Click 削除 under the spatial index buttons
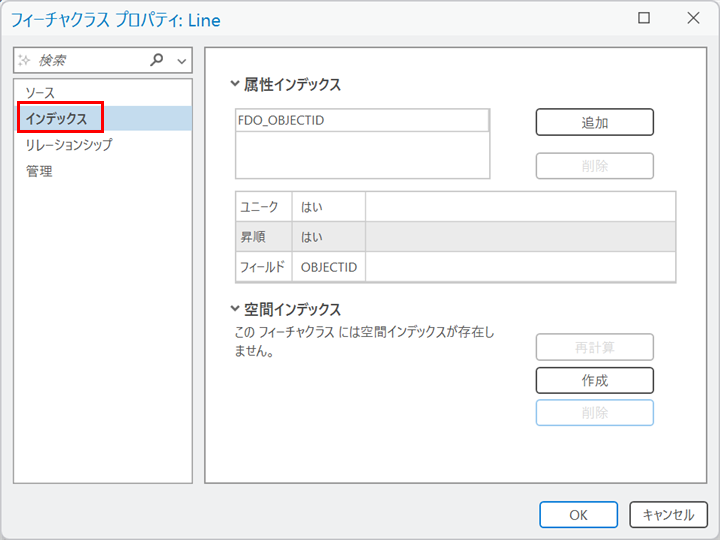The height and width of the screenshot is (540, 720). tap(594, 413)
